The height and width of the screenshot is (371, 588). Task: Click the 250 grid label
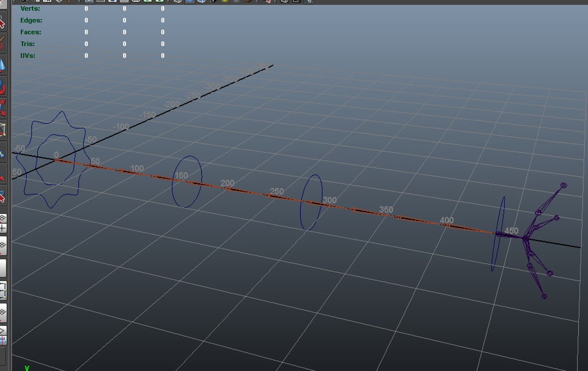tap(277, 191)
